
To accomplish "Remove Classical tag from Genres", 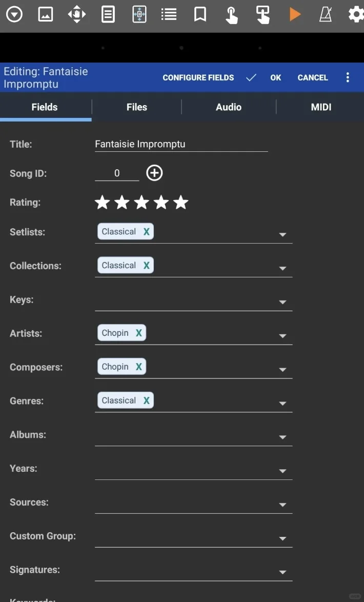I will click(x=147, y=401).
